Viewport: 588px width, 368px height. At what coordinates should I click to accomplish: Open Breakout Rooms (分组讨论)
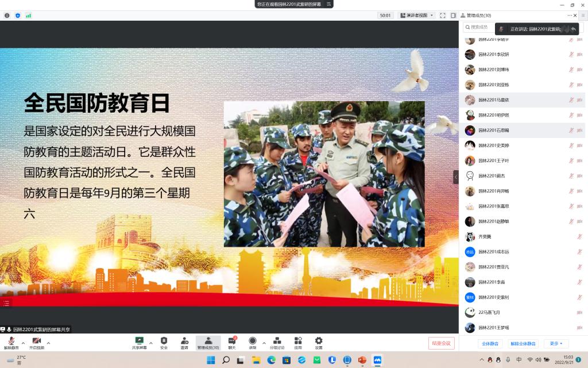click(277, 343)
